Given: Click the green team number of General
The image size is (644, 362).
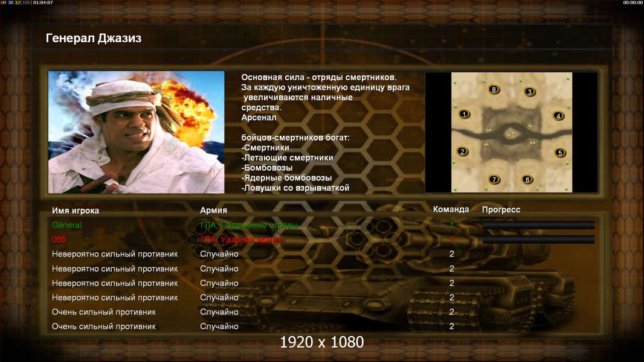Looking at the screenshot, I should [x=452, y=224].
